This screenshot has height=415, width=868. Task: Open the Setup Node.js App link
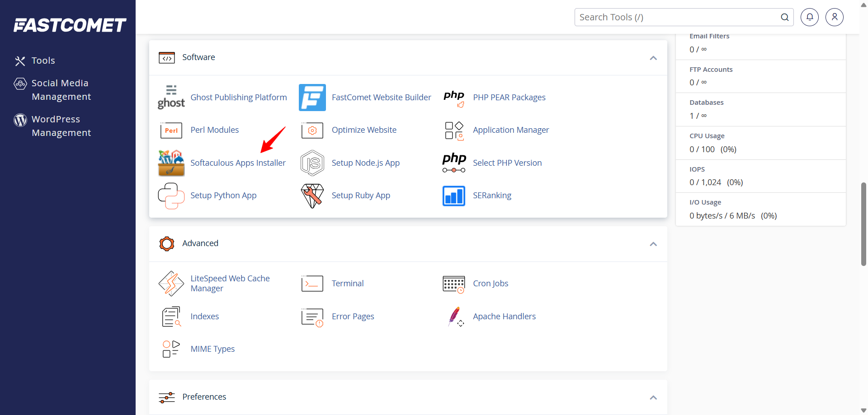coord(366,163)
